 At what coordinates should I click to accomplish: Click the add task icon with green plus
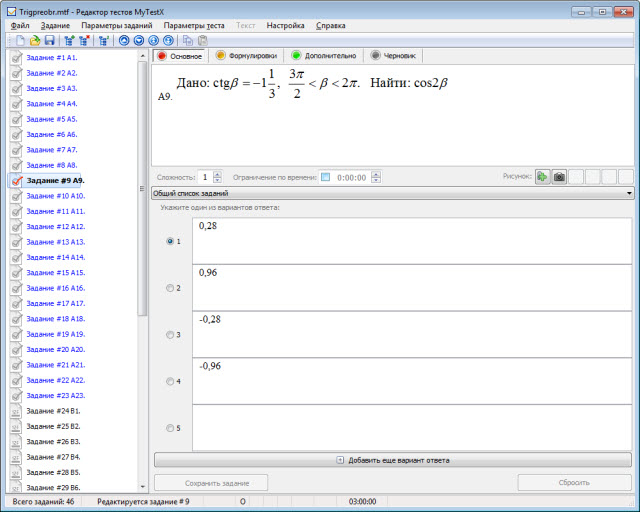pos(69,41)
